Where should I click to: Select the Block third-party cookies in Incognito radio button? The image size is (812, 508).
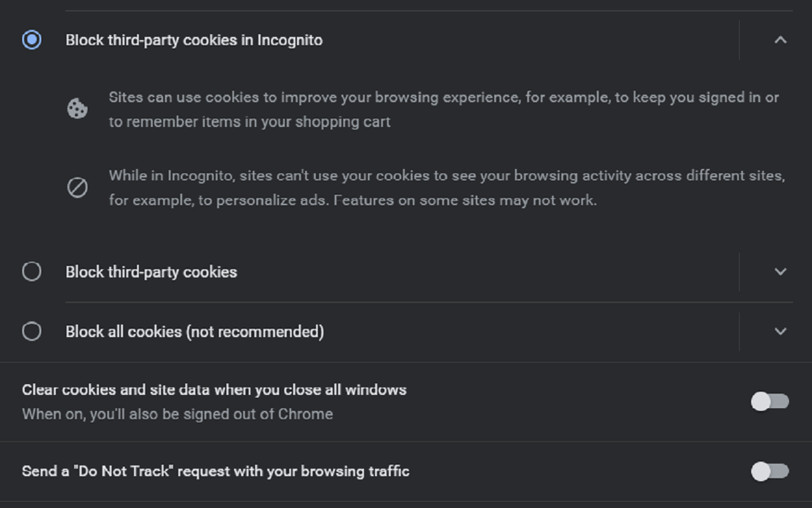point(32,40)
